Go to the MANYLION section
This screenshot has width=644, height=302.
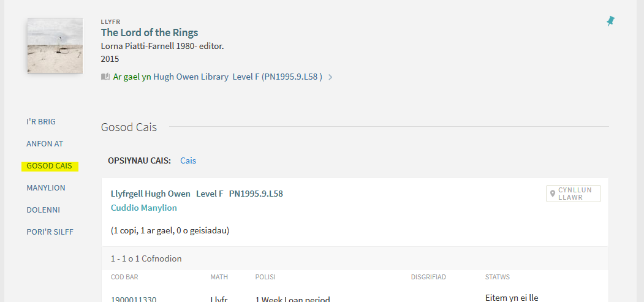(46, 188)
